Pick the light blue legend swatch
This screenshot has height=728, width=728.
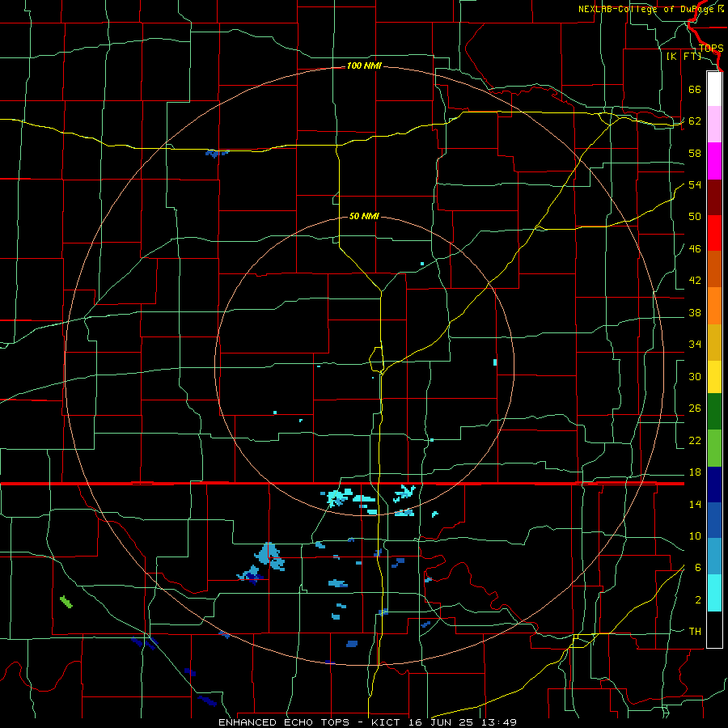click(714, 557)
